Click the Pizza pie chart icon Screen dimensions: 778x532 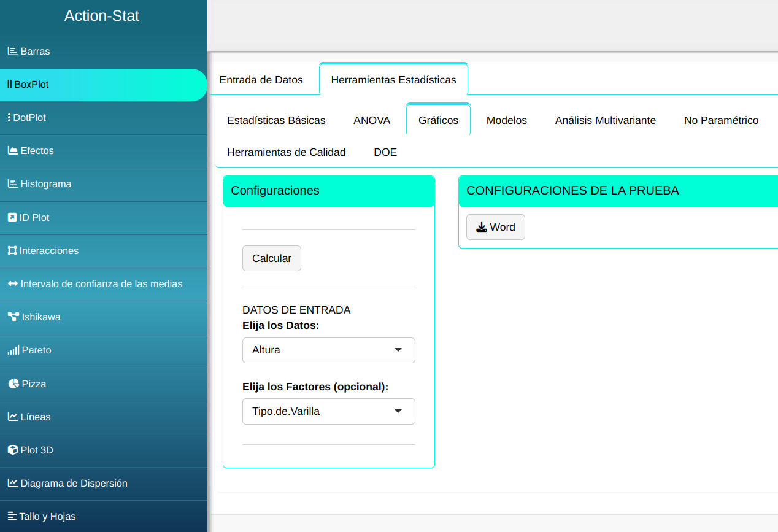coord(13,384)
